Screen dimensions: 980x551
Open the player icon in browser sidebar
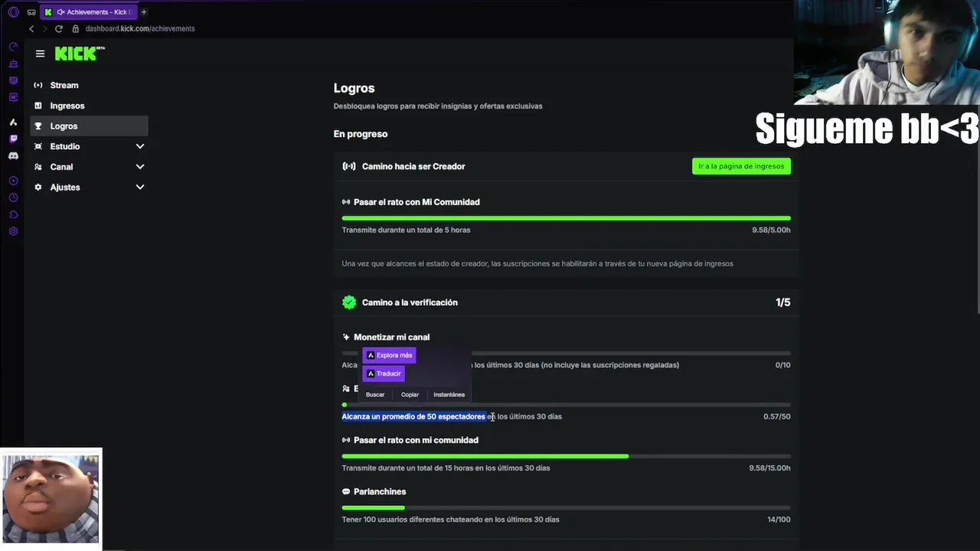click(13, 181)
